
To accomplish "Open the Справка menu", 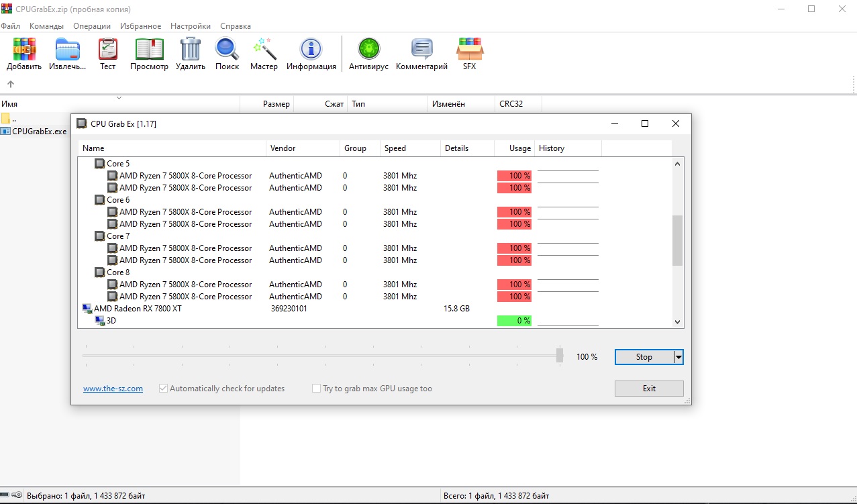I will click(236, 26).
